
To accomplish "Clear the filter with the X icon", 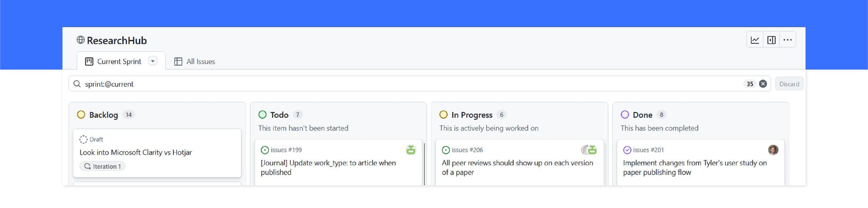I will point(763,84).
